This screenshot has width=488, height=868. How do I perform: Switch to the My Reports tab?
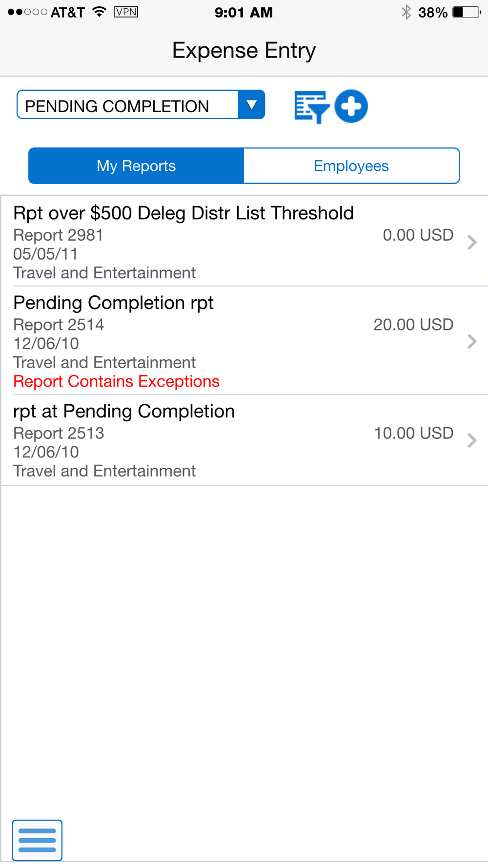(x=136, y=166)
